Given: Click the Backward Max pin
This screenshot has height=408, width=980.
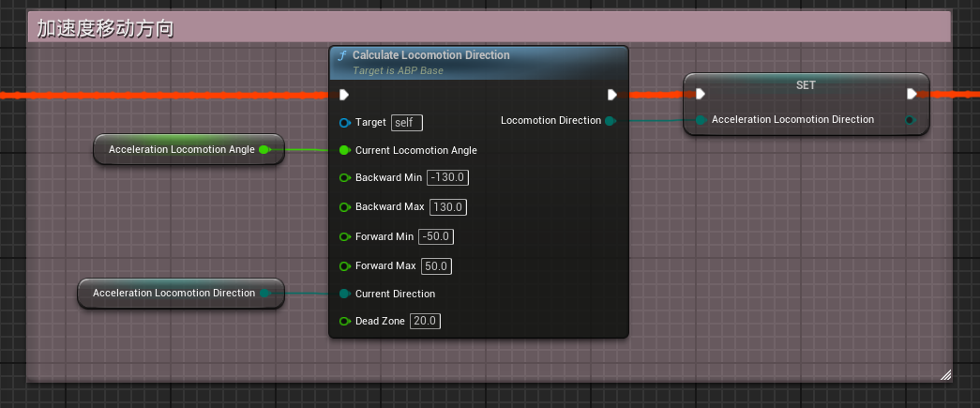Looking at the screenshot, I should click(x=344, y=206).
